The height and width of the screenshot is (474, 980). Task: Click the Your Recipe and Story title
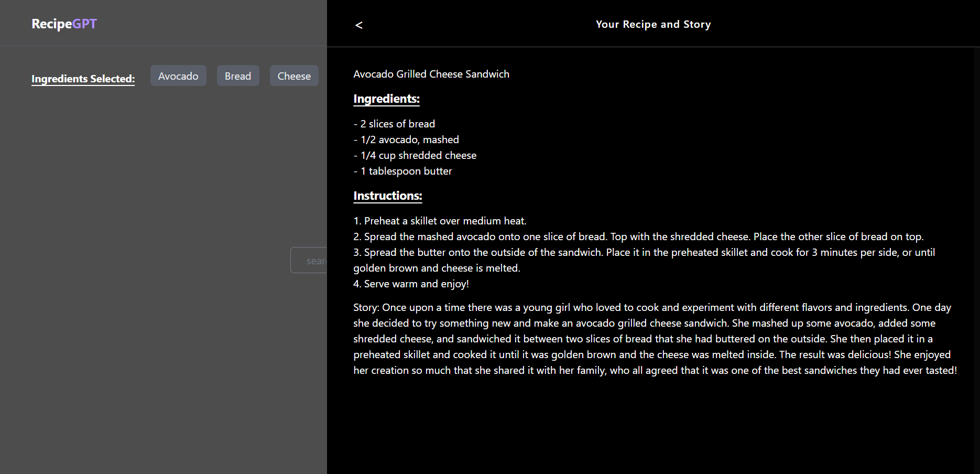653,24
